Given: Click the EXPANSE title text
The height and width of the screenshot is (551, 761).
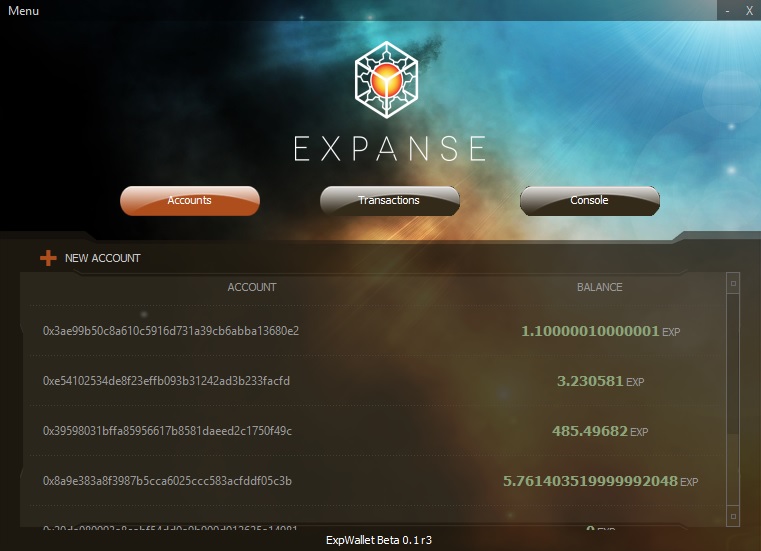Looking at the screenshot, I should [x=389, y=149].
